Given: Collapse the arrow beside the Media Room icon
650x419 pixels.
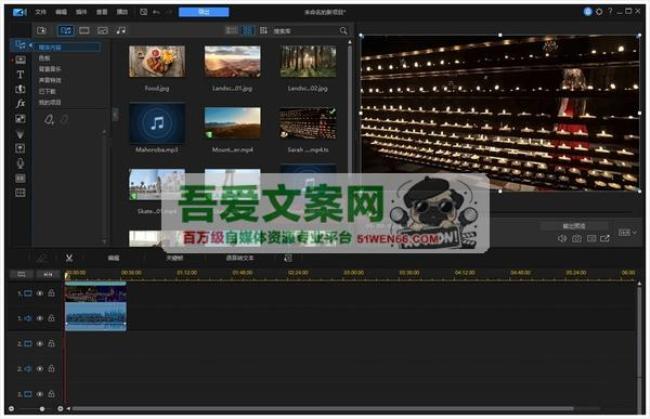Looking at the screenshot, I should 31,45.
